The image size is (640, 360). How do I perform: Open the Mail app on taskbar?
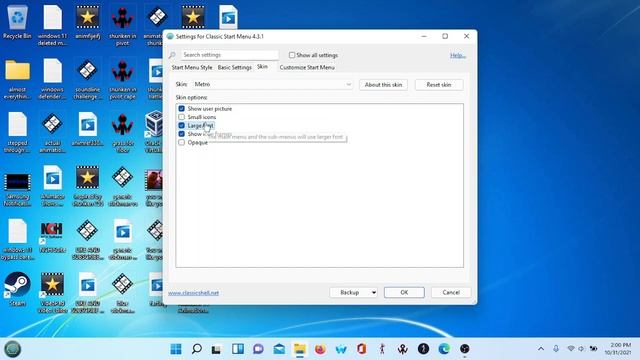pos(279,349)
